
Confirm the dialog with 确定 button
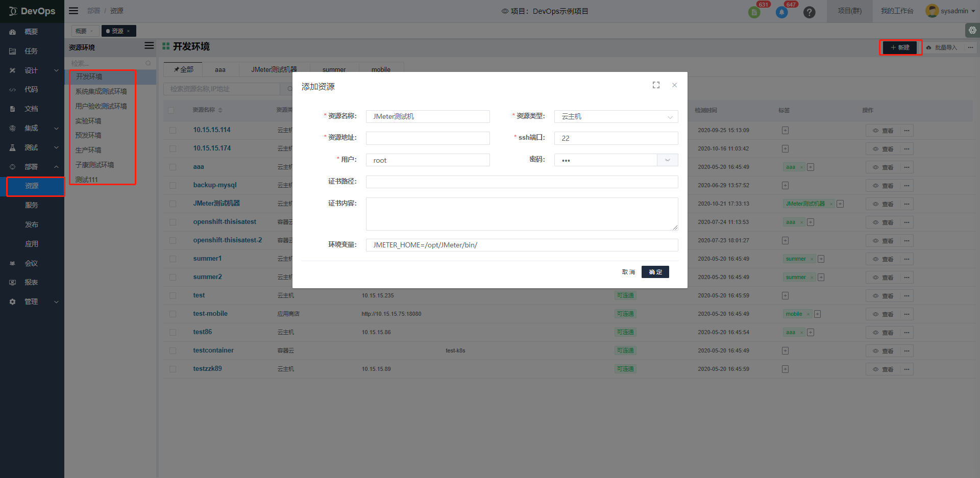(655, 272)
